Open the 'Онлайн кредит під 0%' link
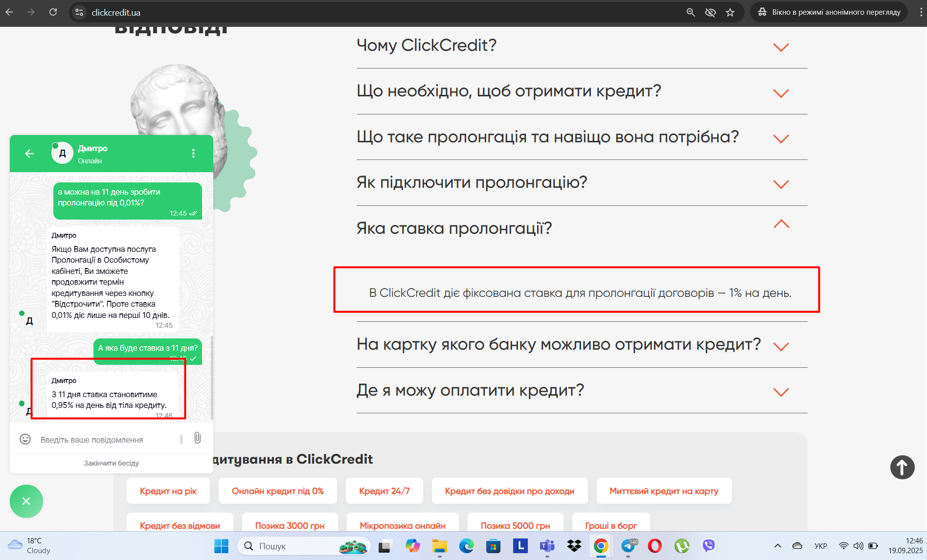Viewport: 927px width, 560px height. coord(278,491)
